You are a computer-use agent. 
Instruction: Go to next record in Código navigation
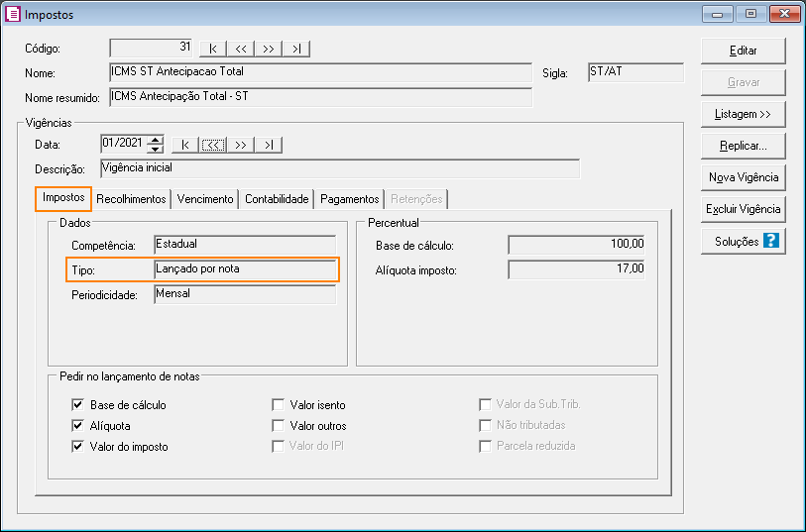pos(269,49)
